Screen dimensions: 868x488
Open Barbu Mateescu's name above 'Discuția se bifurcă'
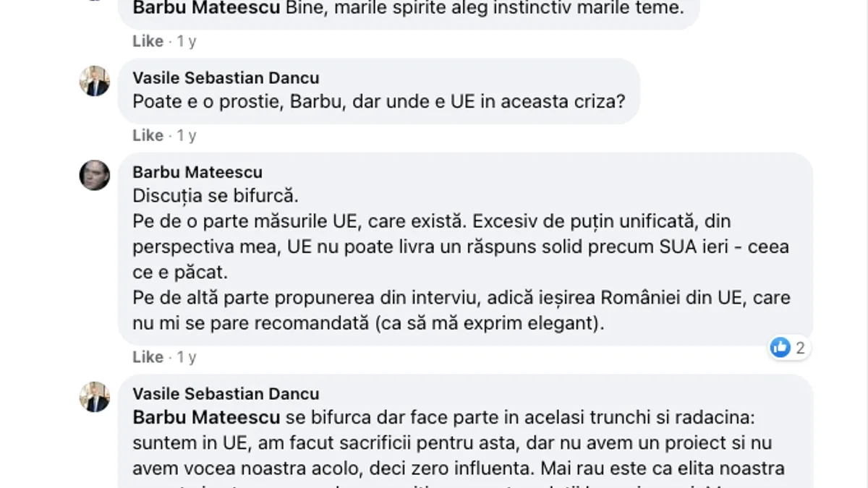click(197, 172)
